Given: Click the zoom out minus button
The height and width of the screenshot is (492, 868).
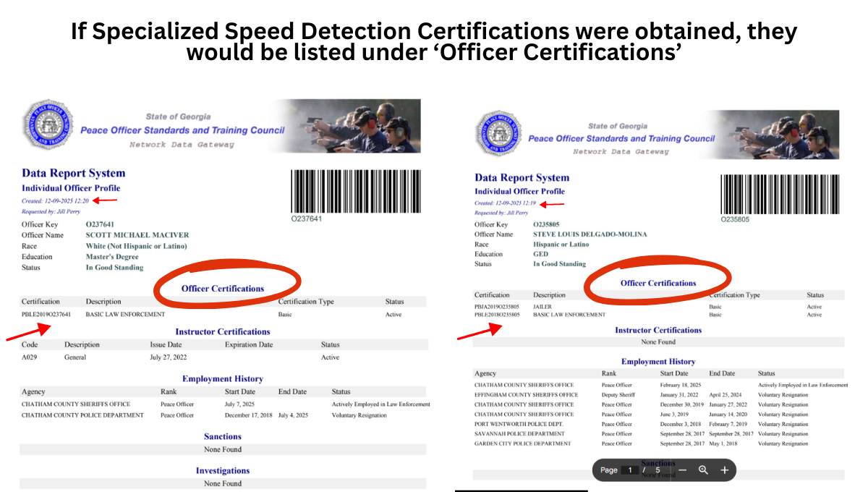Looking at the screenshot, I should [682, 470].
